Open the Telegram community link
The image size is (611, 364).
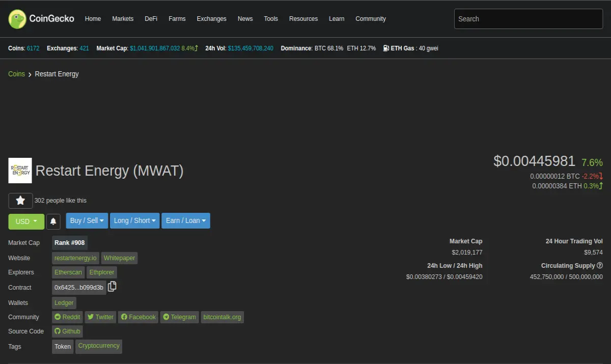pyautogui.click(x=179, y=317)
